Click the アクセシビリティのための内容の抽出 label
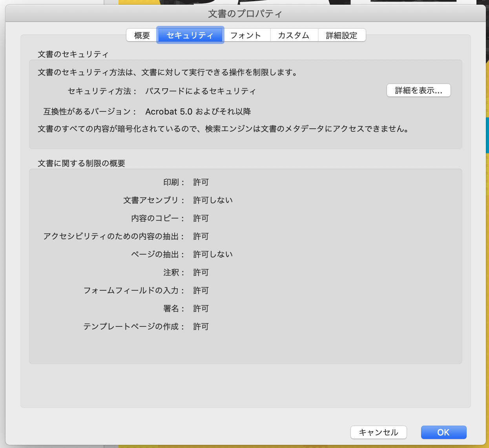Image resolution: width=489 pixels, height=448 pixels. pyautogui.click(x=114, y=236)
